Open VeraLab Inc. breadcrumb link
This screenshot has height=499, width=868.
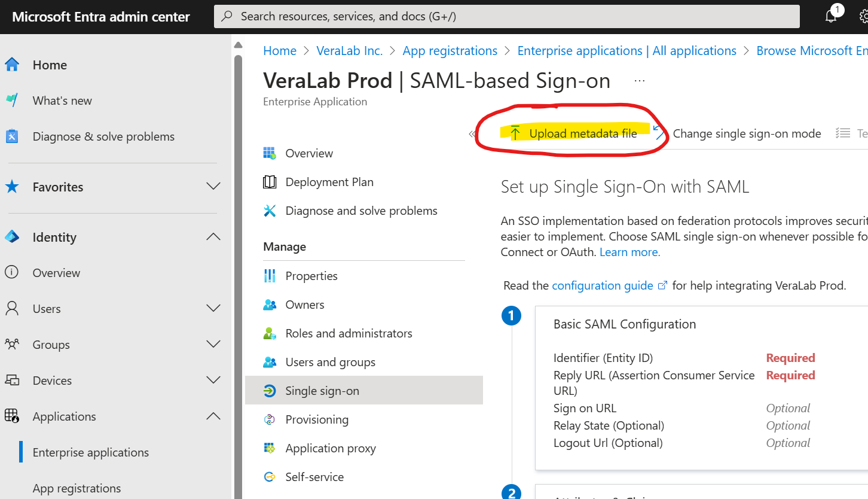tap(350, 51)
